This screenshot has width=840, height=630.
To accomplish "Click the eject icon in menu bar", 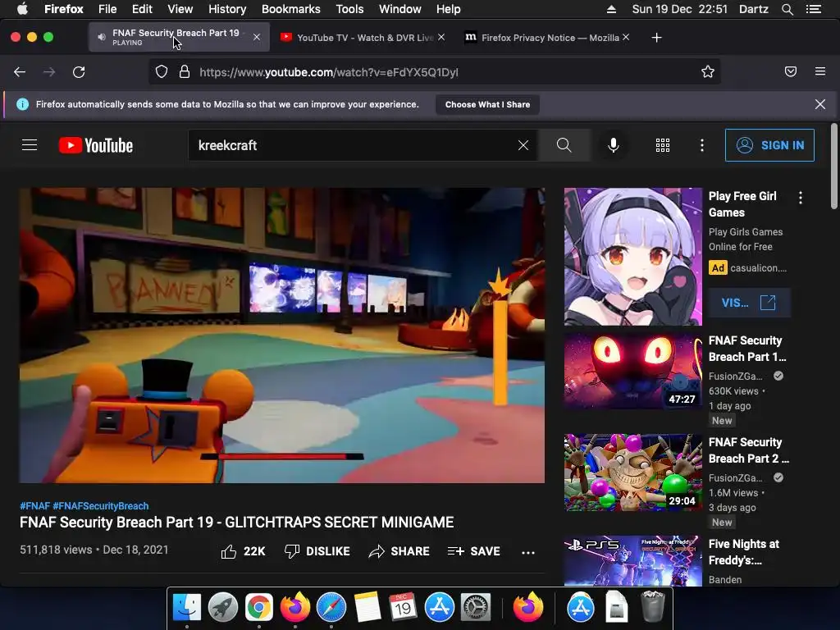I will pos(611,9).
